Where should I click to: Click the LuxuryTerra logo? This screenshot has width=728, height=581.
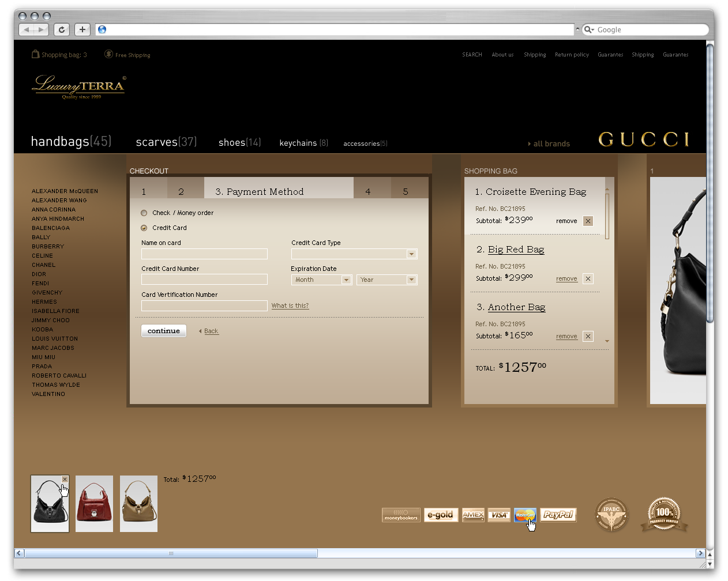[79, 87]
